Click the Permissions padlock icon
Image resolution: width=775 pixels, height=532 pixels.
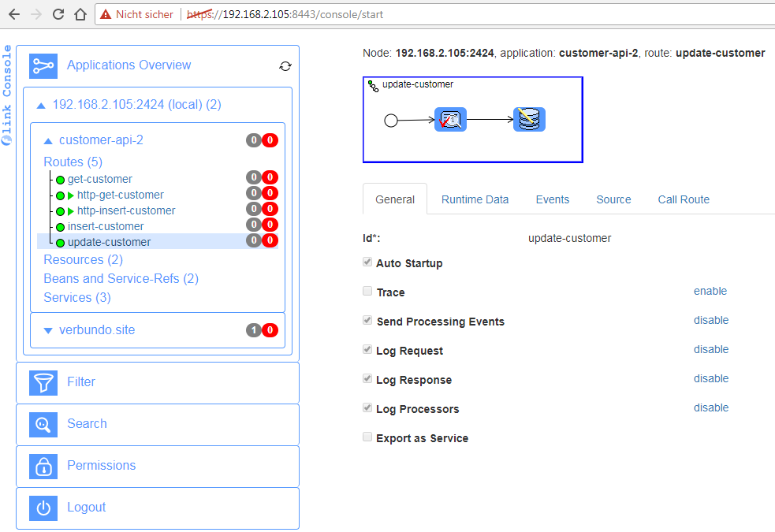point(43,466)
